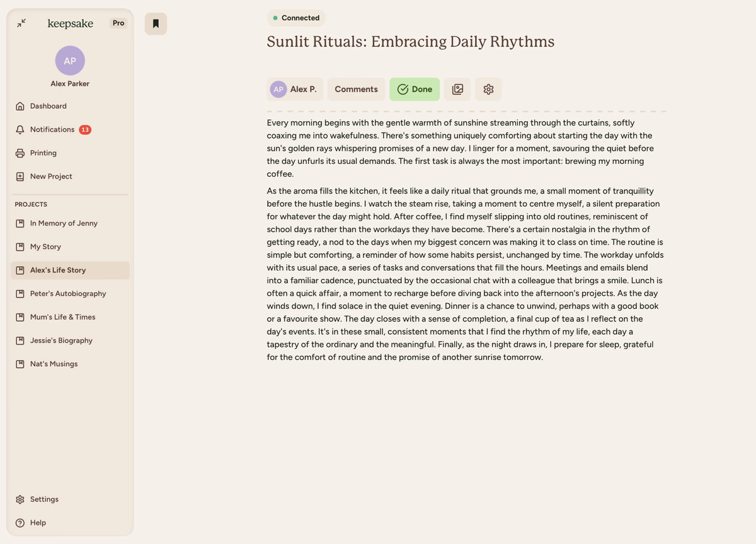Click the Pro plan badge

tap(118, 23)
